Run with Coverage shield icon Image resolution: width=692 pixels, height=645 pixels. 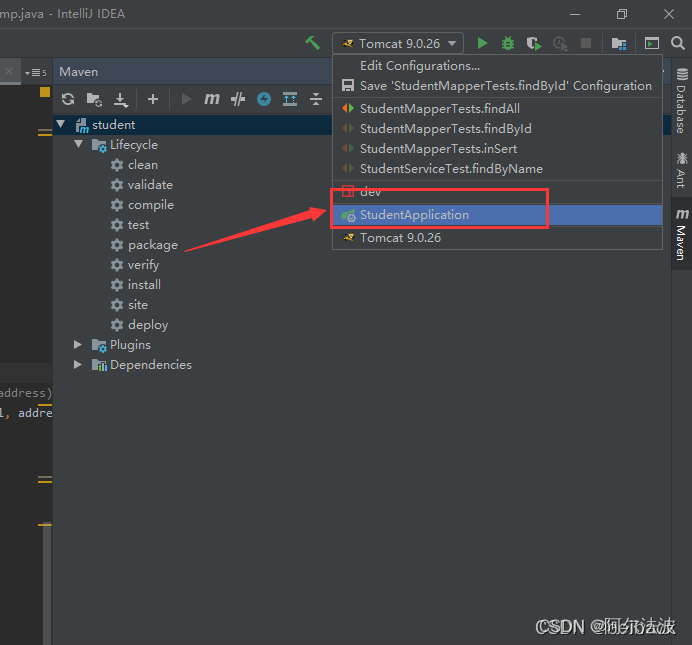click(534, 43)
